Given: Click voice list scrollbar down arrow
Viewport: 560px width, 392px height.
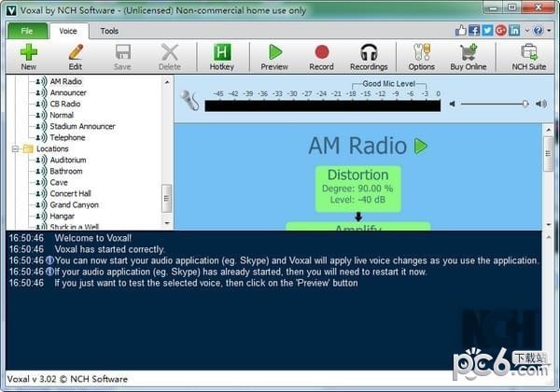Looking at the screenshot, I should click(x=167, y=223).
